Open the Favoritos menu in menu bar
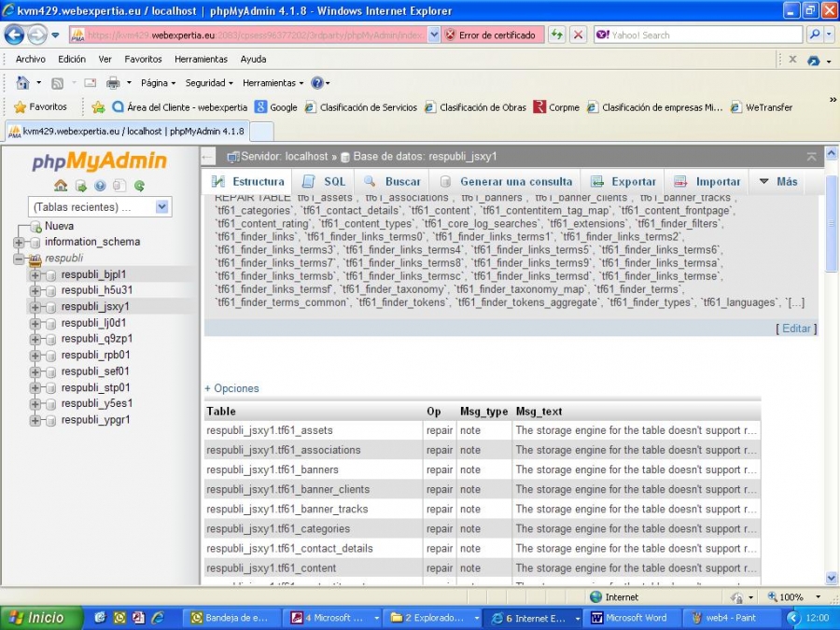 click(x=143, y=60)
